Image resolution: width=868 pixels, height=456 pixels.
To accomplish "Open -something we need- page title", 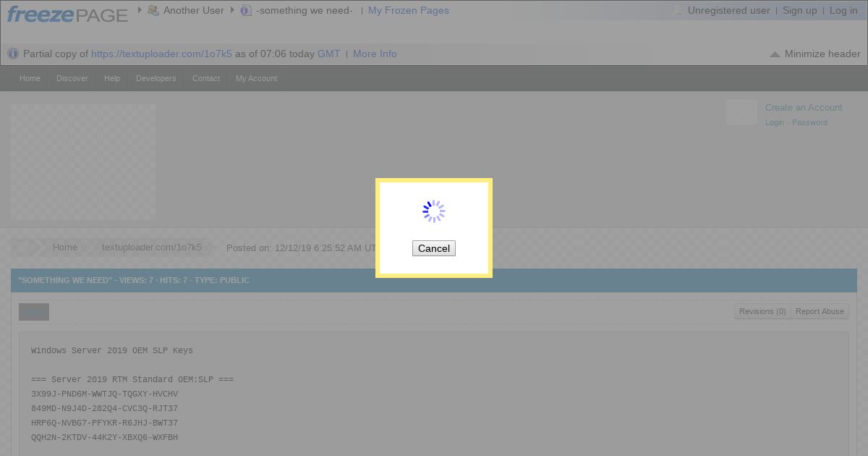I will [305, 10].
